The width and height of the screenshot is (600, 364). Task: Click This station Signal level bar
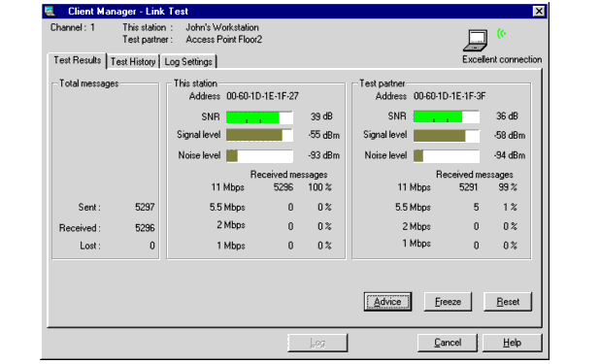[259, 135]
